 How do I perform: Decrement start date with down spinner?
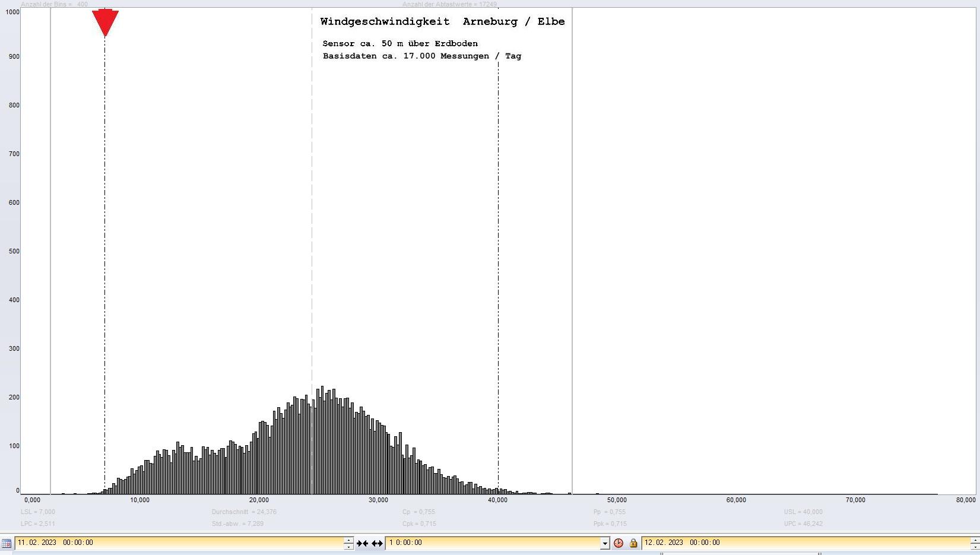point(348,547)
